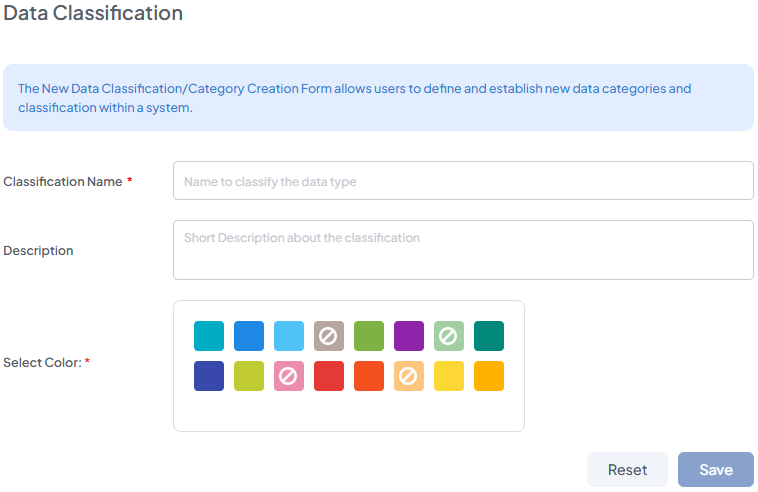Screen dimensions: 758x492
Task: Choose the dark teal swatch
Action: tap(489, 336)
